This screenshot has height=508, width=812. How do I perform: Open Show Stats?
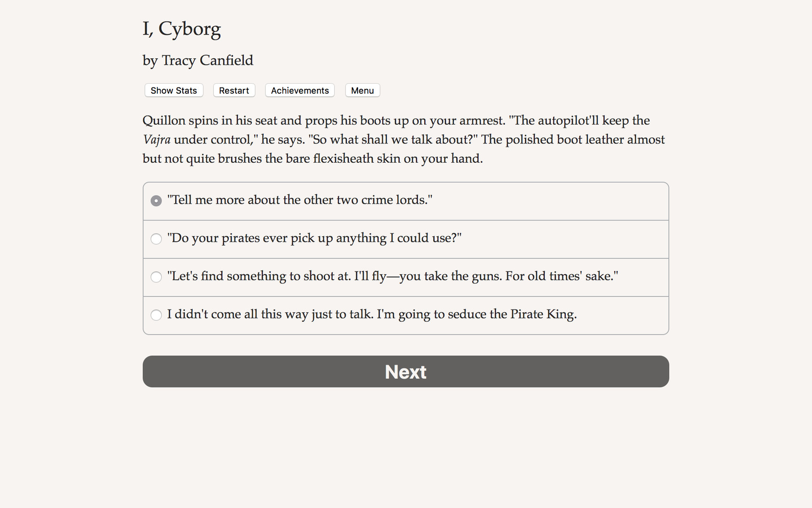173,90
